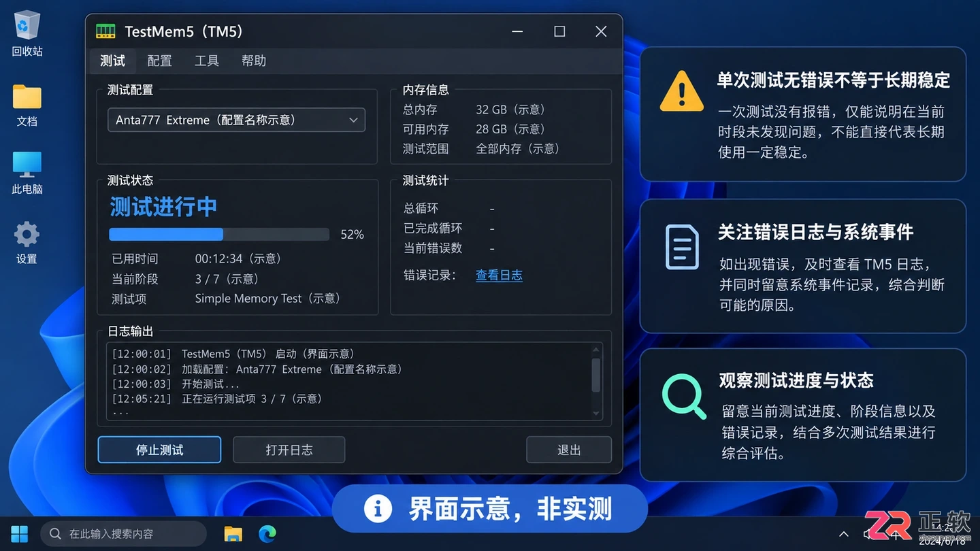Viewport: 980px width, 551px height.
Task: Click the 单次测试无错误不等于长期稳定 heading
Action: [833, 80]
